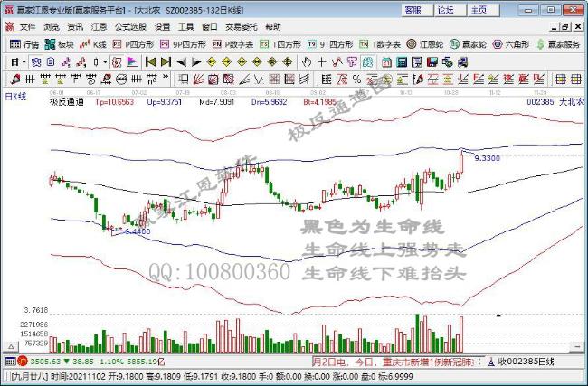This screenshot has height=386, width=588.
Task: Click the 收002385日线 status entry
Action: 521,362
